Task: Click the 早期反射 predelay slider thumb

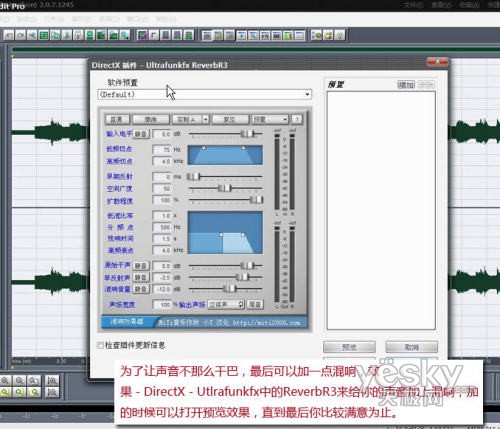Action: 193,176
